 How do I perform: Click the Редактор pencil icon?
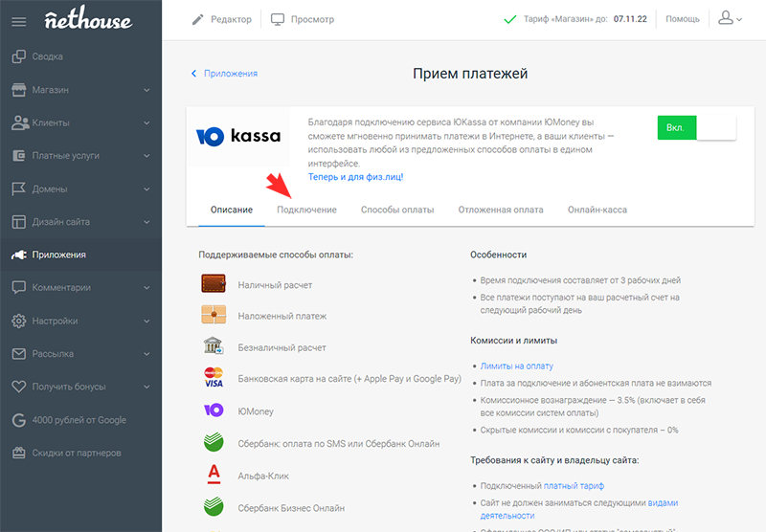tap(197, 19)
